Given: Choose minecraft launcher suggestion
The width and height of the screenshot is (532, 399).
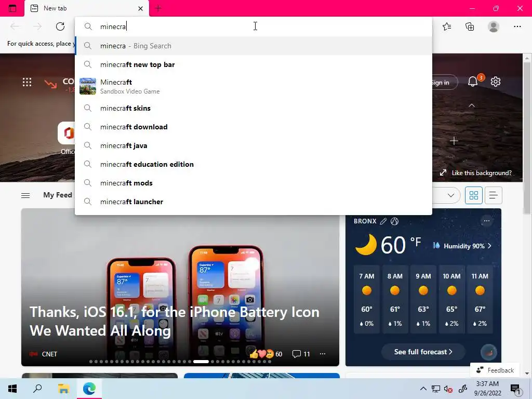Looking at the screenshot, I should (x=254, y=202).
